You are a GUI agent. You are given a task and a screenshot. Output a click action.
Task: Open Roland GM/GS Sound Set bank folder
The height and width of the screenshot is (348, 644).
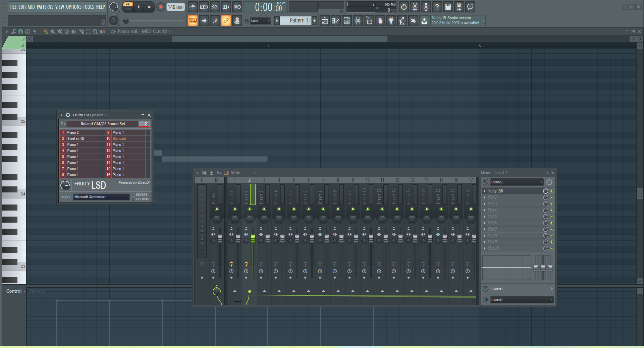[63, 124]
